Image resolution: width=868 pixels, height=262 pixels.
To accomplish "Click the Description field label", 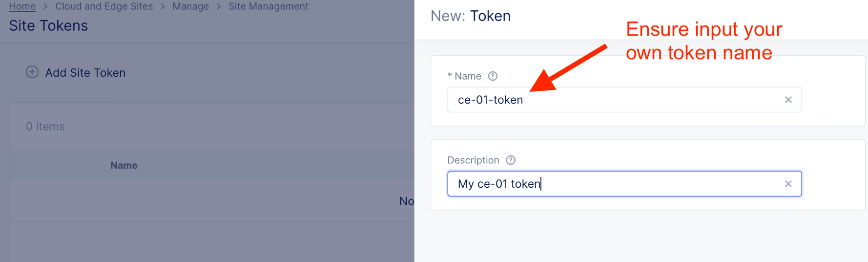I will (473, 160).
